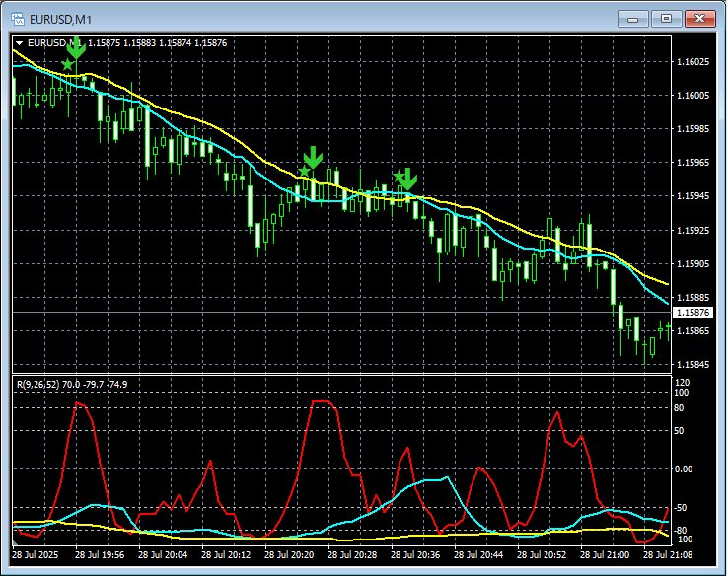Click price scale value 1.15985
728x576 pixels.
692,128
